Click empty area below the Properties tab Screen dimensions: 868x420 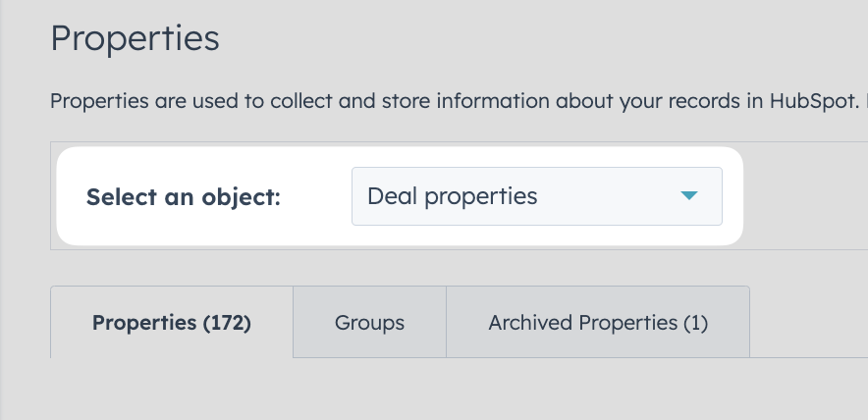[172, 389]
